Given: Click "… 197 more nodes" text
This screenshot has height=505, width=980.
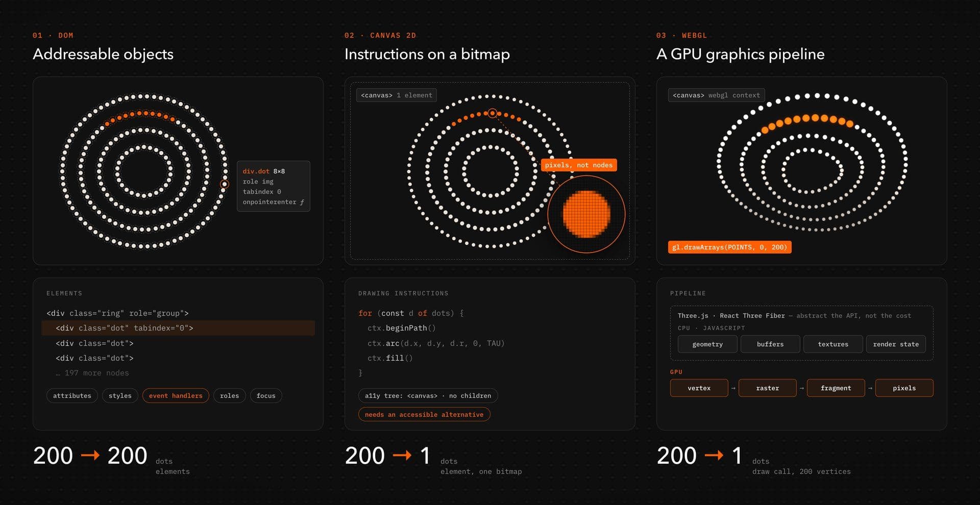Looking at the screenshot, I should pos(92,373).
